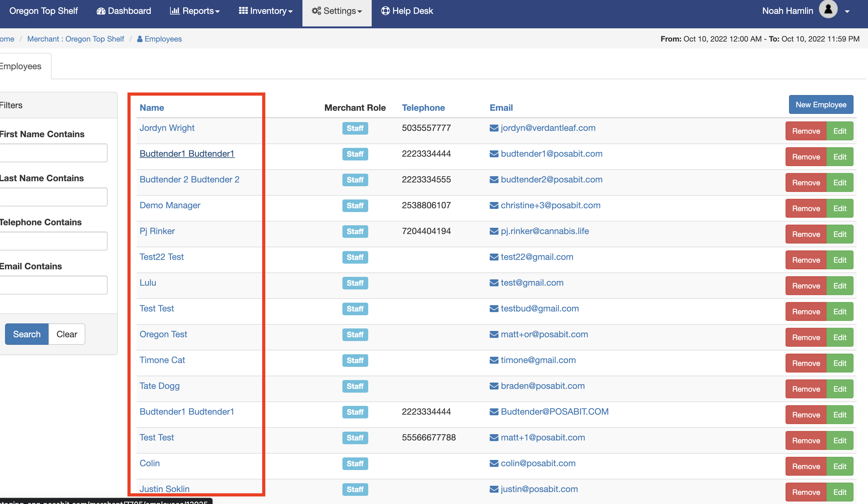Click the Employees breadcrumb link

click(160, 39)
